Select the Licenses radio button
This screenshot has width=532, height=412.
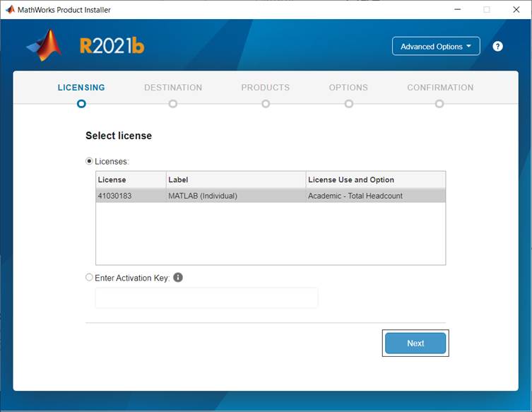point(89,161)
